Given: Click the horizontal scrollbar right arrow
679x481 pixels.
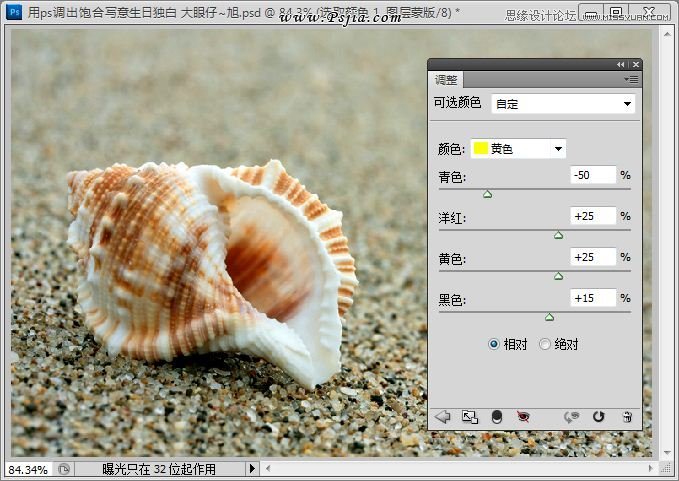Looking at the screenshot, I should pyautogui.click(x=651, y=468).
